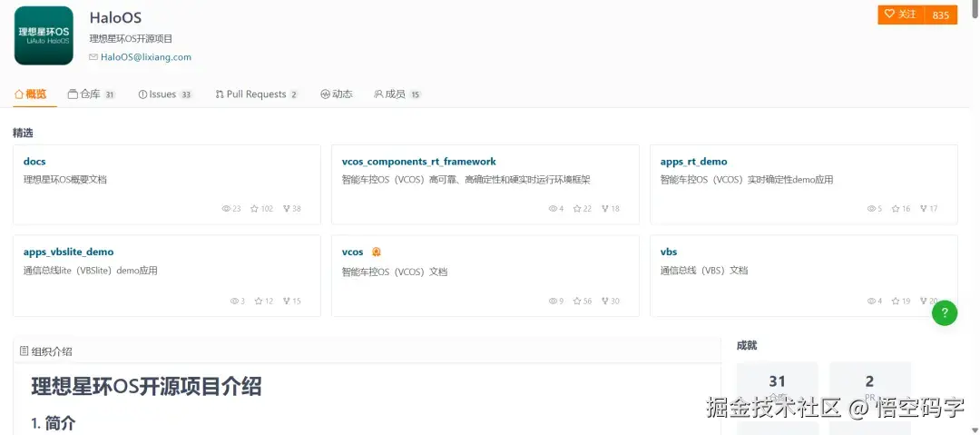Select the 概览 overview tab
980x435 pixels.
coord(31,94)
